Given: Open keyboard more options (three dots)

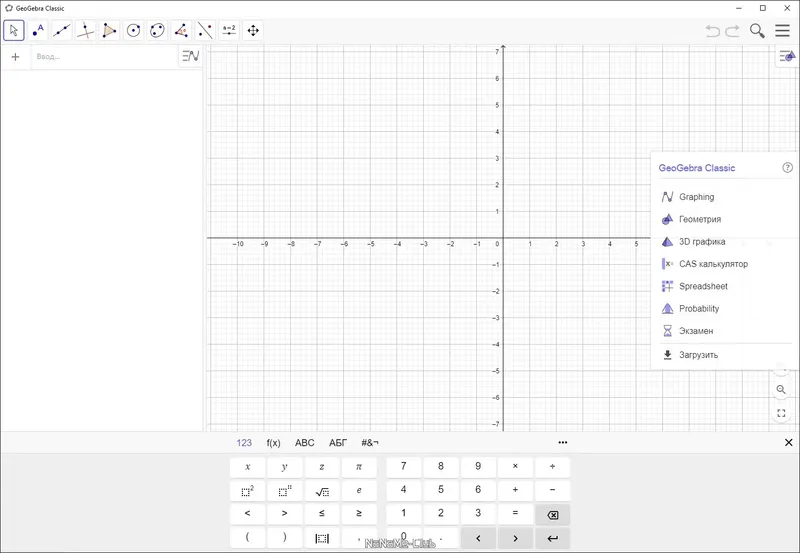Looking at the screenshot, I should tap(563, 442).
